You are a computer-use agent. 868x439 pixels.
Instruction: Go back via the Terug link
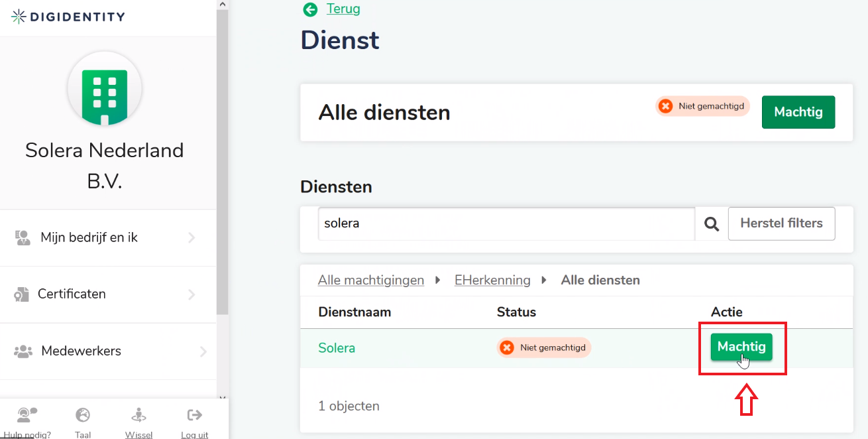(x=343, y=9)
